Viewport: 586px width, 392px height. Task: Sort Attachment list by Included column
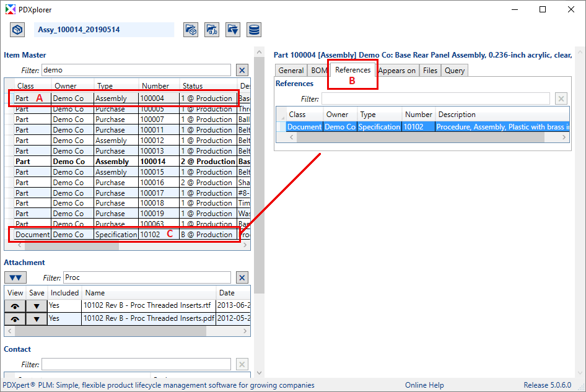click(64, 293)
